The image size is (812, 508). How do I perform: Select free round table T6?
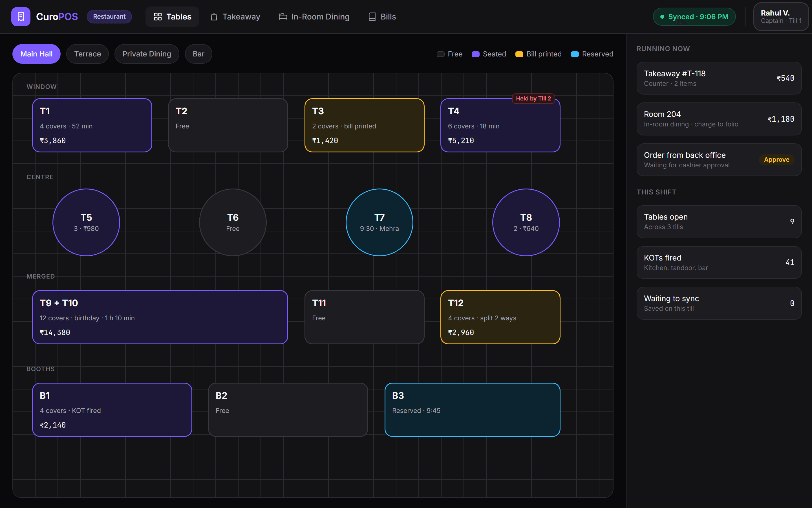pos(233,222)
